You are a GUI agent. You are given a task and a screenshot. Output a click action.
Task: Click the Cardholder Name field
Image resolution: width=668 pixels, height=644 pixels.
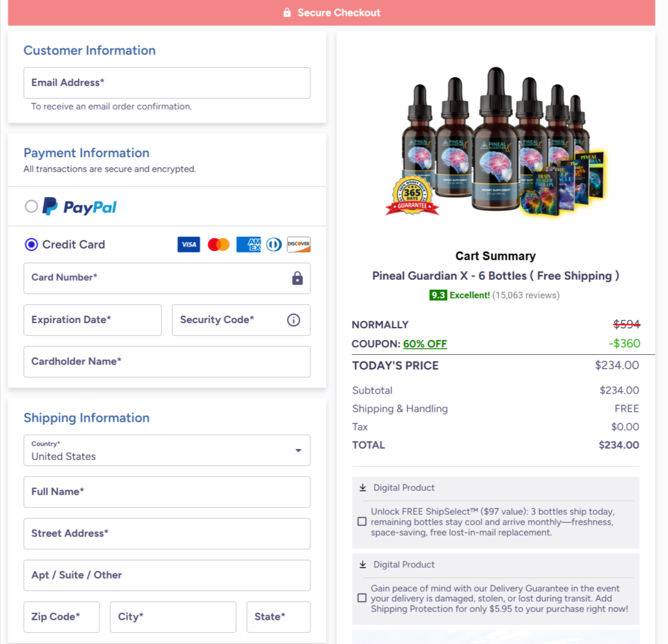tap(167, 361)
